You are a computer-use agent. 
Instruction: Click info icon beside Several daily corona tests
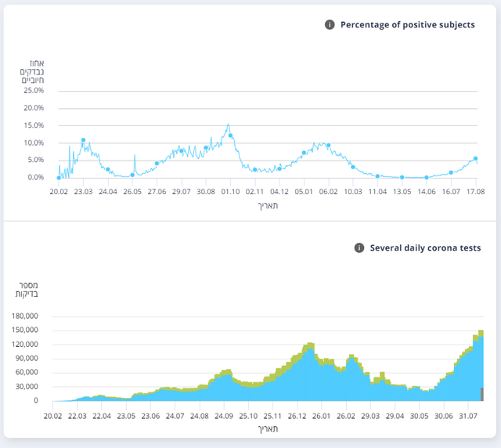click(359, 247)
